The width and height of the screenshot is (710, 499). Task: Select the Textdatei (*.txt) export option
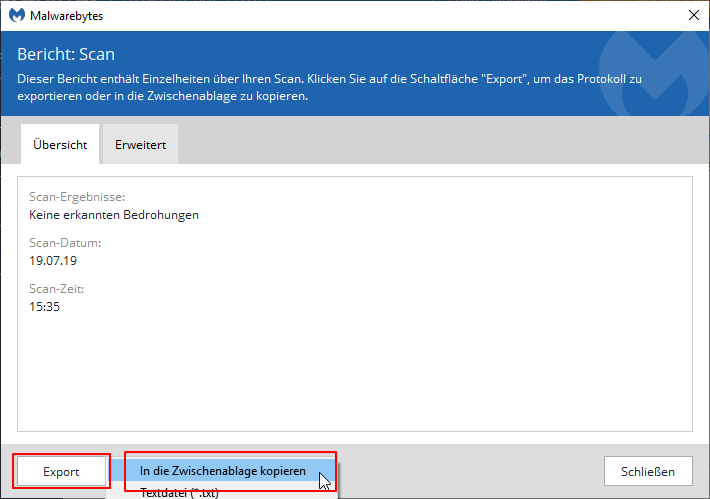coord(179,492)
